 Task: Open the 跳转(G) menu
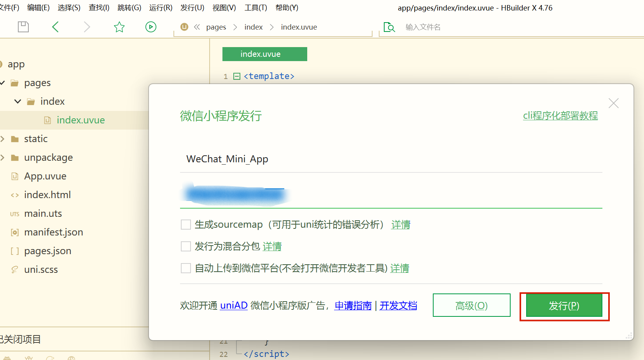click(129, 8)
